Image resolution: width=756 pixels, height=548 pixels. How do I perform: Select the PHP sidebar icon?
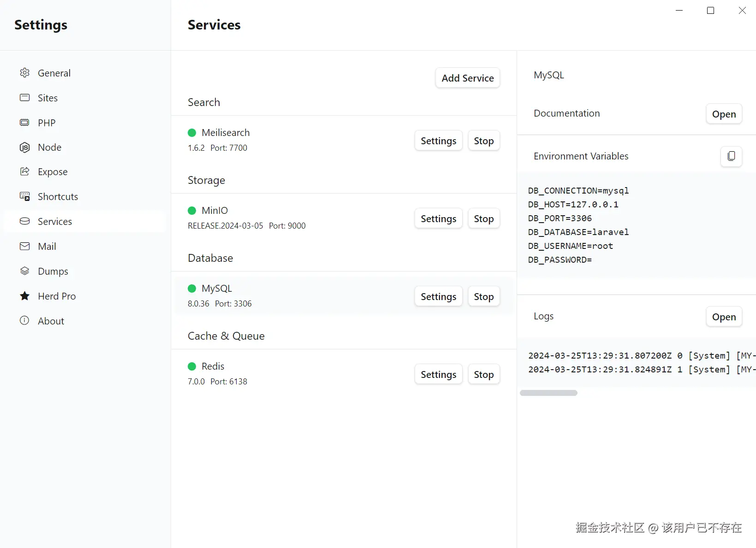(25, 123)
